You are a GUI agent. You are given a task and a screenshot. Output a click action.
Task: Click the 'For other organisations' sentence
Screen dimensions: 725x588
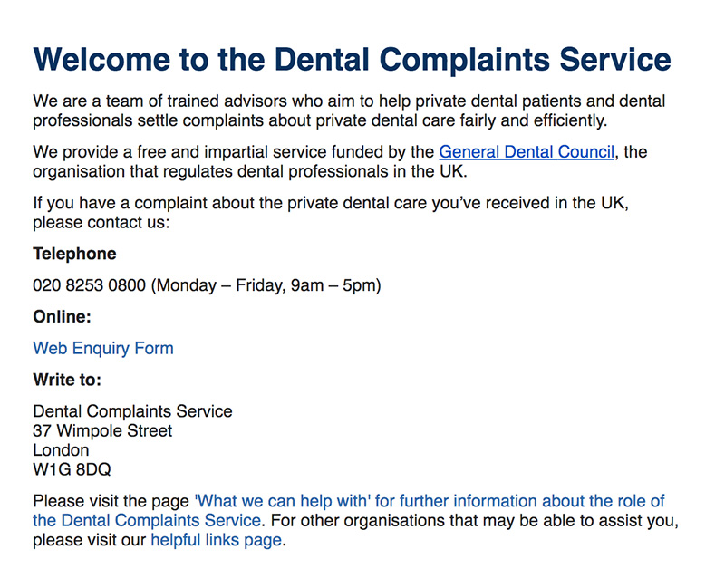click(x=473, y=521)
